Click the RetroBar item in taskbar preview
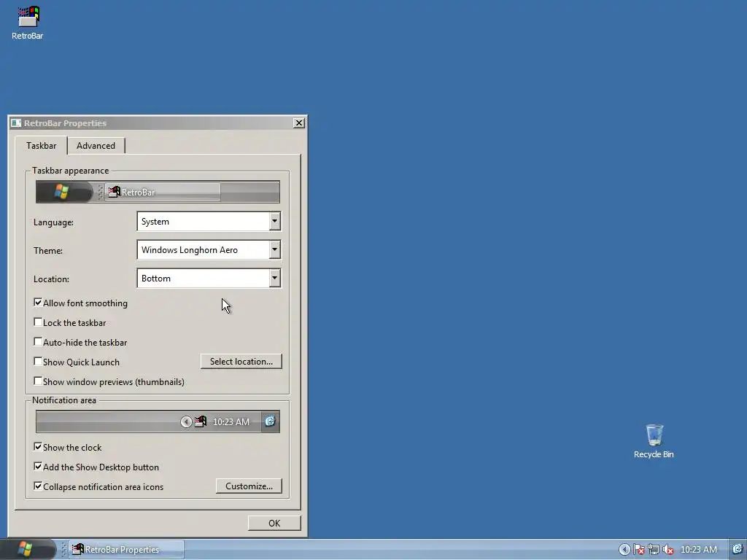Image resolution: width=747 pixels, height=560 pixels. click(x=163, y=192)
